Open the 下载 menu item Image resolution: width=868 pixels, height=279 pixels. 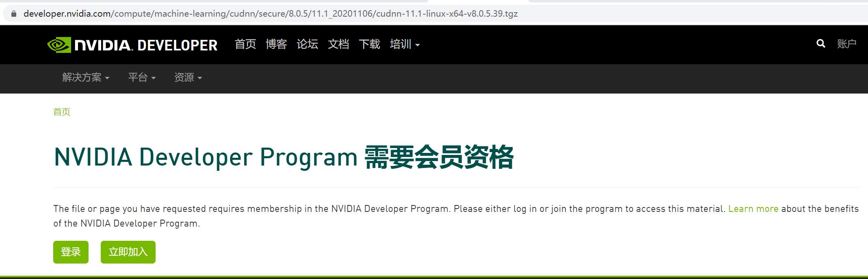[x=370, y=44]
